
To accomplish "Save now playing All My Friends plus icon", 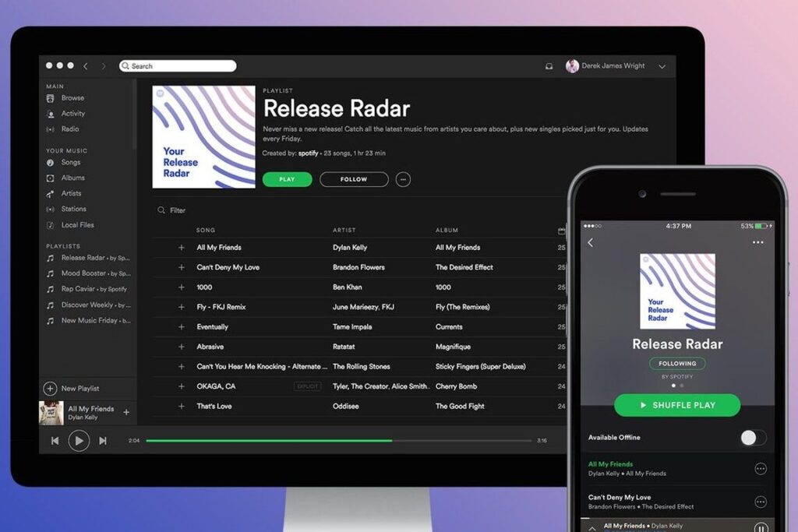I will pos(126,413).
